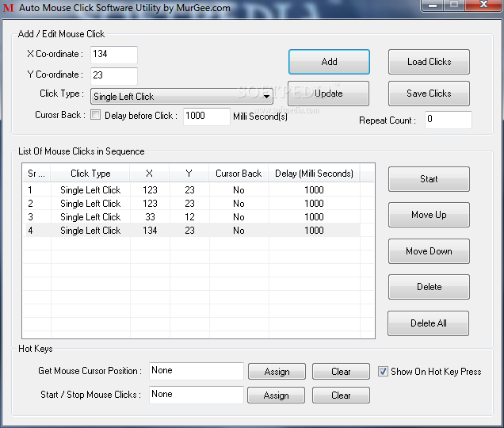Sort by the X column header
Screen dimensions: 504x428
pyautogui.click(x=150, y=174)
